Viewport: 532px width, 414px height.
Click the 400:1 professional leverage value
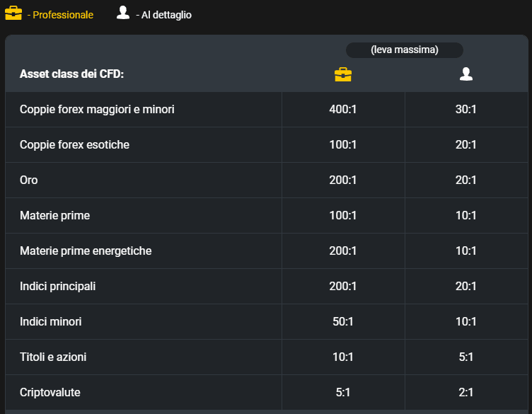coord(342,109)
